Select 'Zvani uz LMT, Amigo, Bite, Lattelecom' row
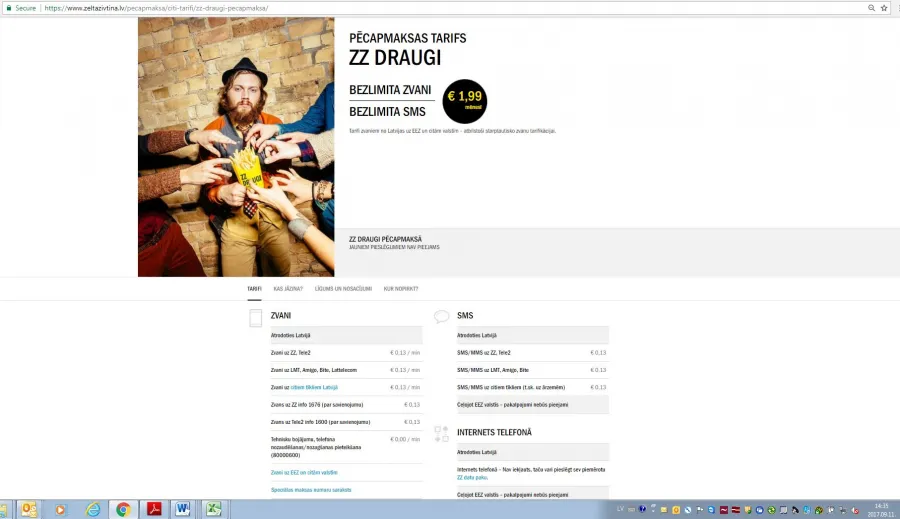 click(x=346, y=370)
